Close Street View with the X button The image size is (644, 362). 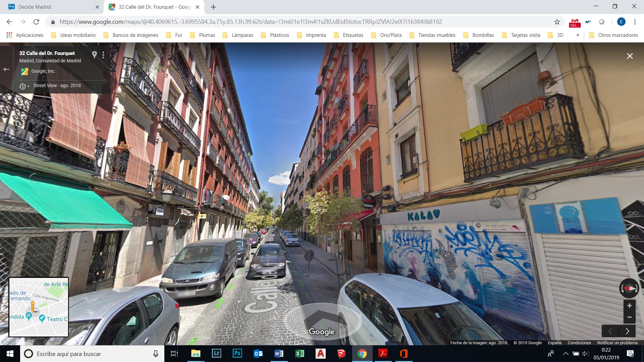630,56
